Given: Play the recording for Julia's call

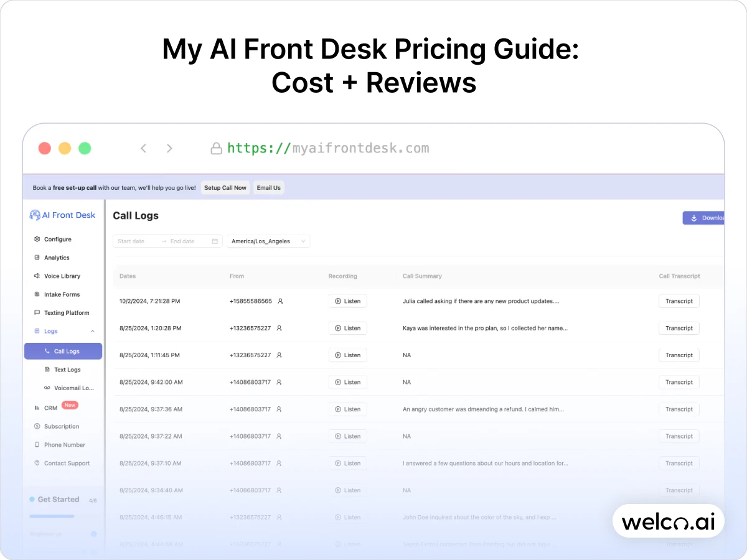Looking at the screenshot, I should [x=347, y=301].
